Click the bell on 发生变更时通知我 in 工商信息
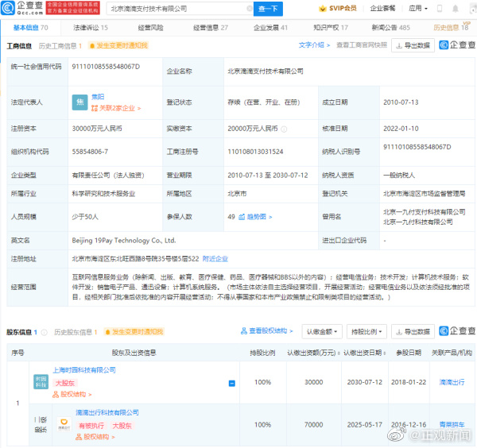Screen dimensions: 477x448 pyautogui.click(x=92, y=46)
